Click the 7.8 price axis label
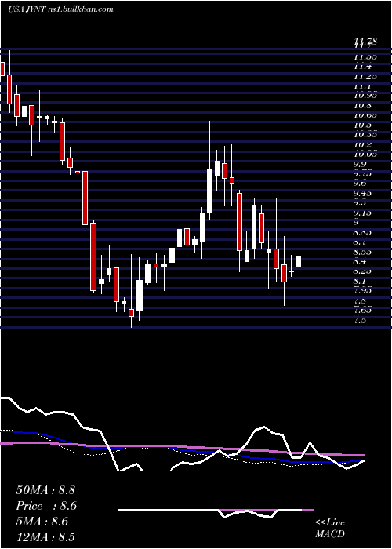Image resolution: width=392 pixels, height=549 pixels. coord(360,300)
